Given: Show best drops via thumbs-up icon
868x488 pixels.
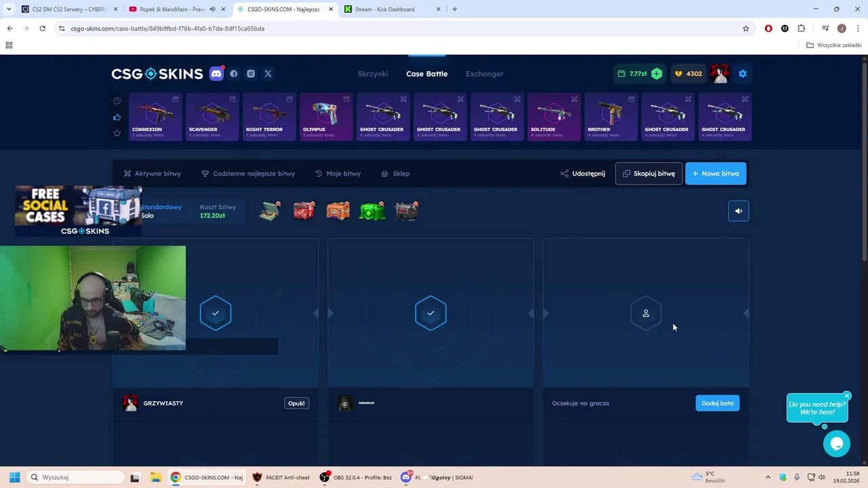Looking at the screenshot, I should [117, 117].
